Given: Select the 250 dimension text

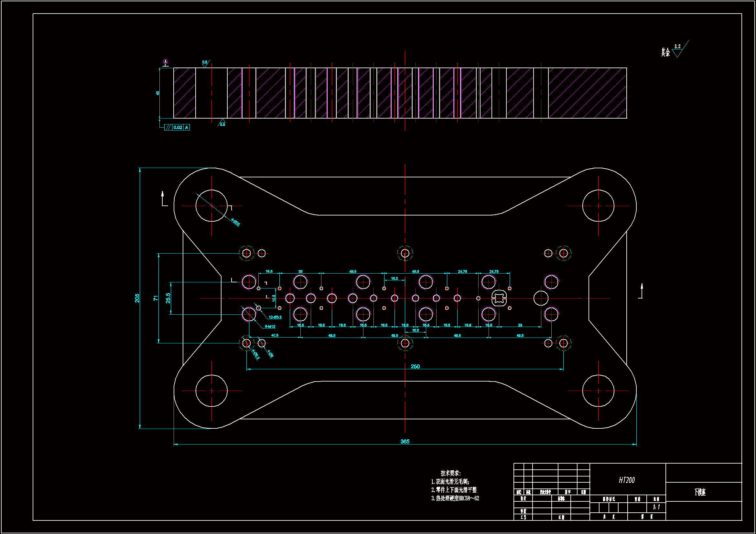Looking at the screenshot, I should point(415,367).
